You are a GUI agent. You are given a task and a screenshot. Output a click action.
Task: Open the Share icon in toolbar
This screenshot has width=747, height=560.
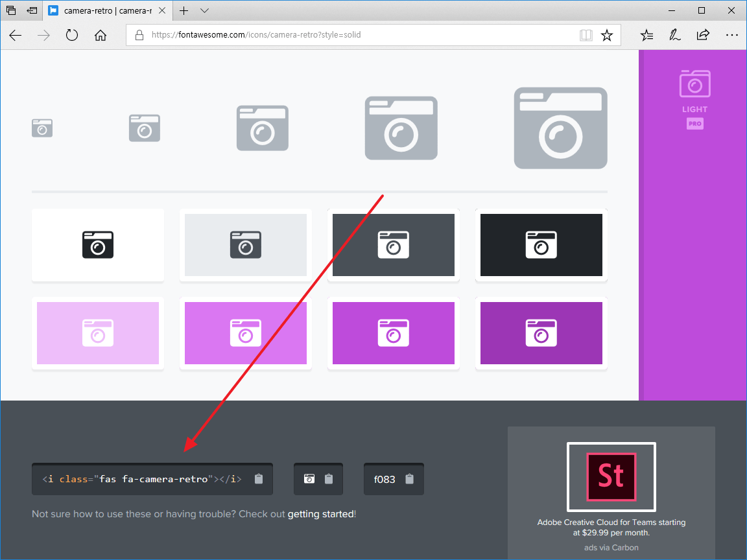703,36
